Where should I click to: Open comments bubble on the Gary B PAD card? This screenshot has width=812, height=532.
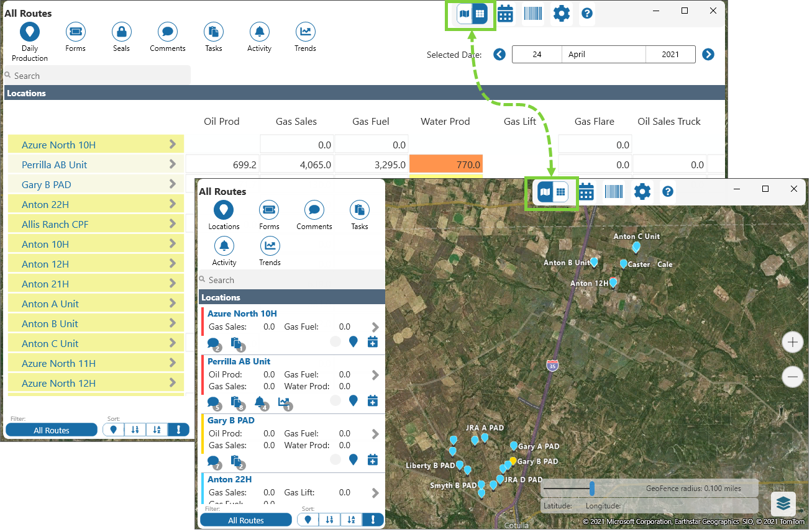(214, 461)
